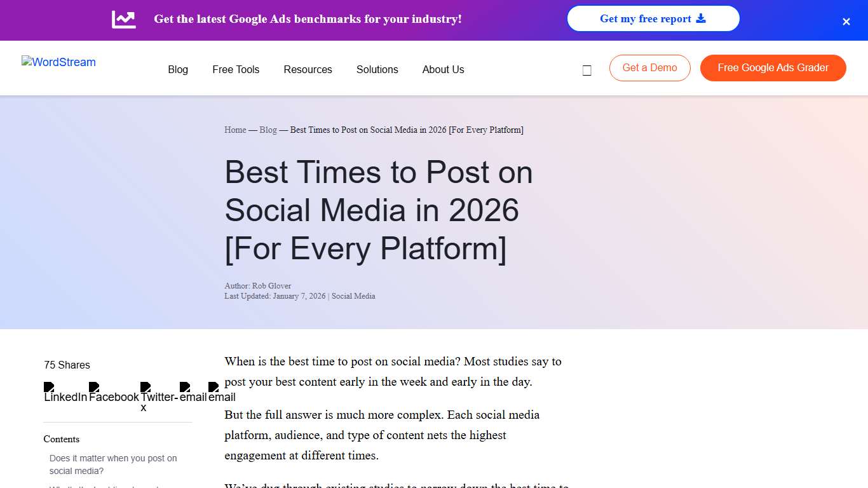Open contents entry about when to post
868x488 pixels.
click(x=113, y=464)
